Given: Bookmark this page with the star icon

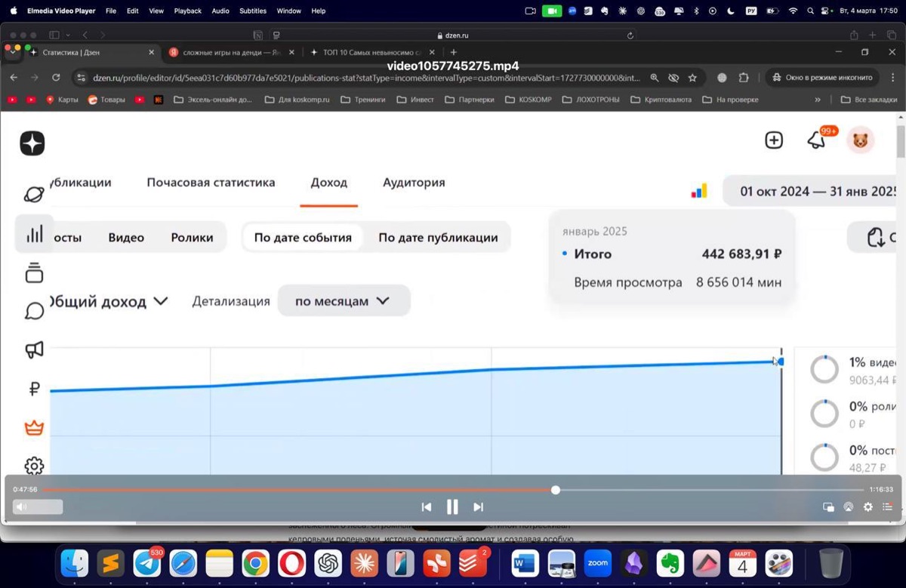Looking at the screenshot, I should point(692,78).
